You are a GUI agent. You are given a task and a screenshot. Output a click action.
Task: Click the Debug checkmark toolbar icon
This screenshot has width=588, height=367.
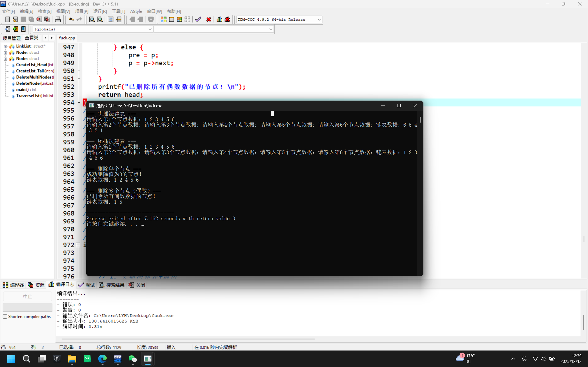pyautogui.click(x=198, y=19)
